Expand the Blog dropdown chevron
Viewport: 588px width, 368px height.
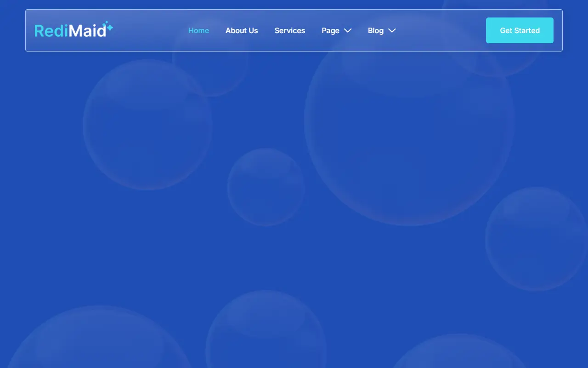point(392,30)
